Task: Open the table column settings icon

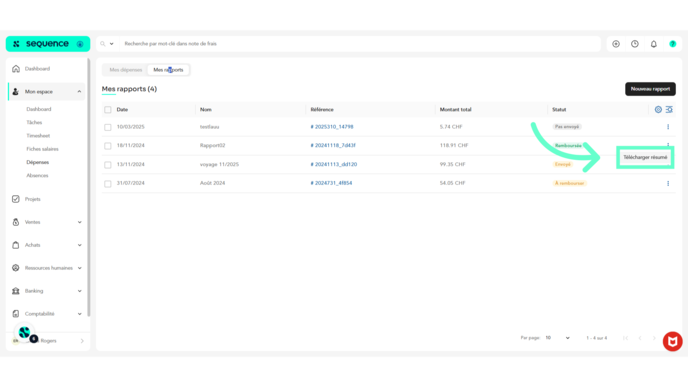Action: (x=658, y=110)
